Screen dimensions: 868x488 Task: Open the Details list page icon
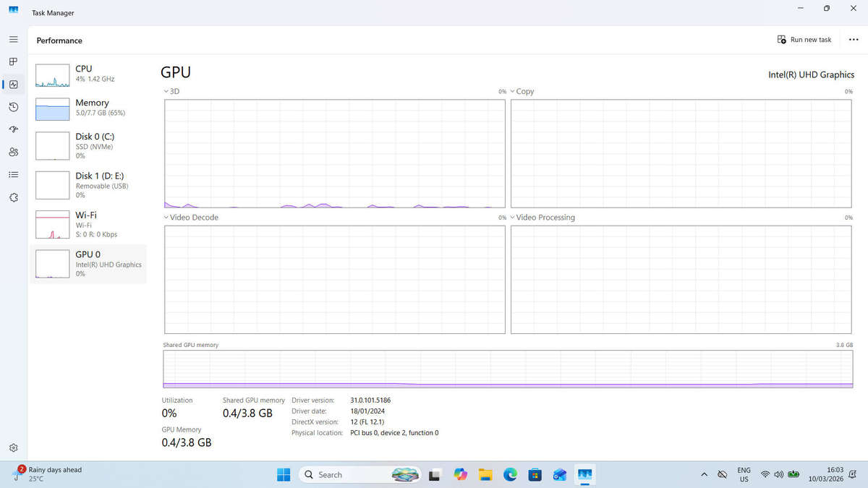[13, 174]
